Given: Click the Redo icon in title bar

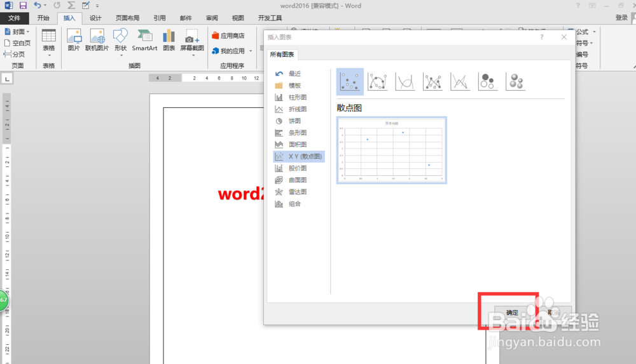Looking at the screenshot, I should (57, 5).
